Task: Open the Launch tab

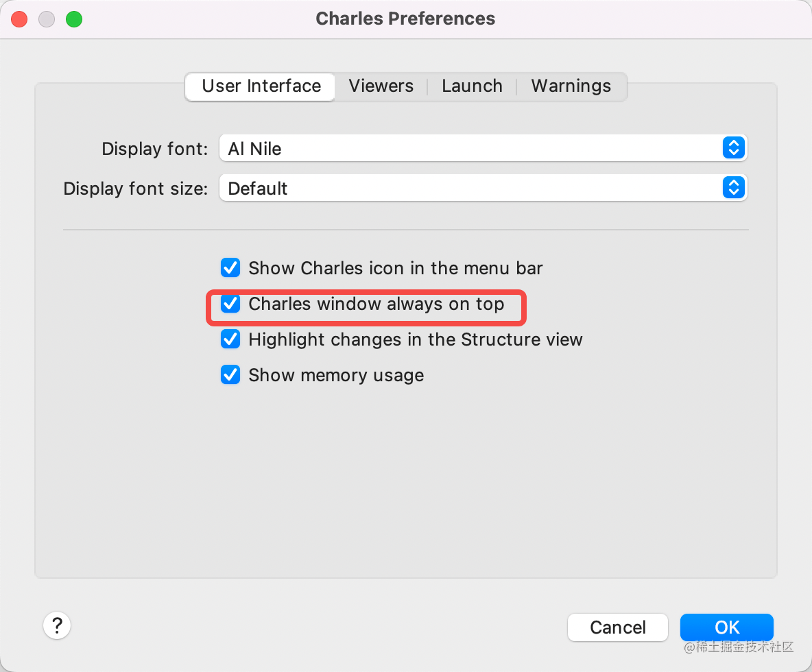Action: 472,86
